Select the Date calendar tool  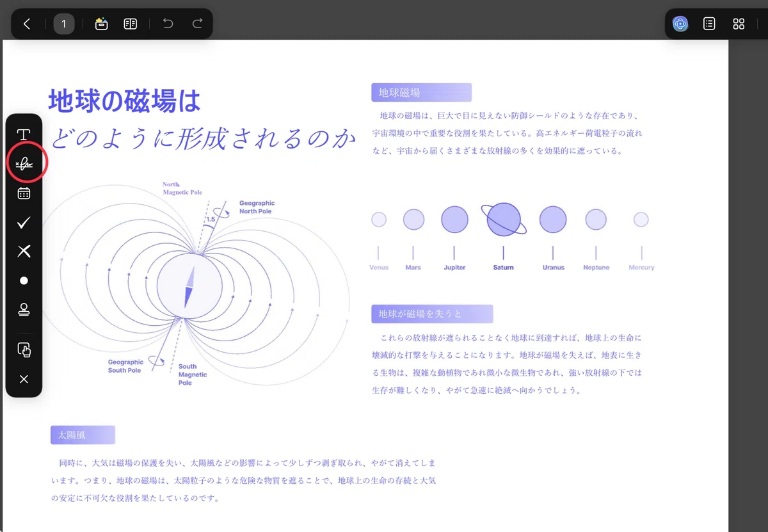click(24, 193)
